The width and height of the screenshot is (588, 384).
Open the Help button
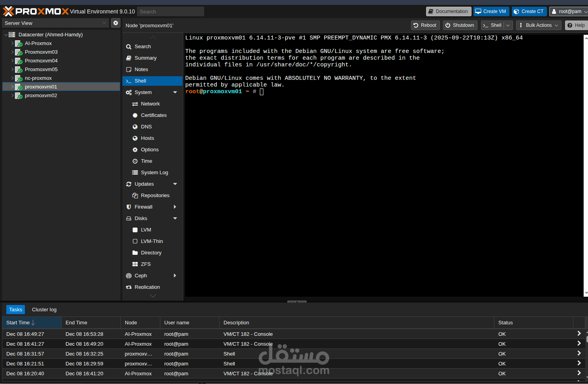click(x=577, y=25)
